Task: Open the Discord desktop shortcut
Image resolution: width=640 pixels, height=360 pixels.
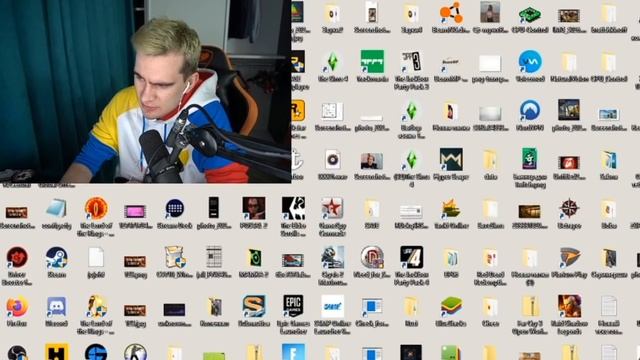Action: (x=56, y=307)
